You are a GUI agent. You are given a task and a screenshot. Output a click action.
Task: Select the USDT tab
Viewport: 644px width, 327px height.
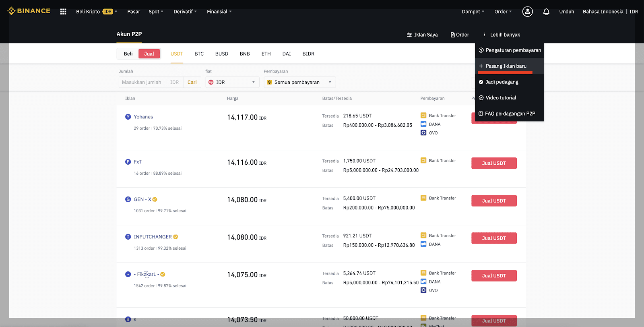point(177,54)
